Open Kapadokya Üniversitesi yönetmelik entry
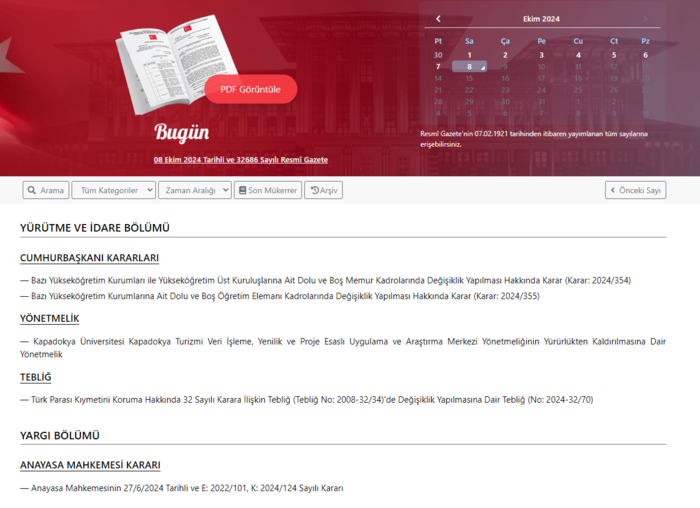Screen dimensions: 700x508 pos(343,348)
